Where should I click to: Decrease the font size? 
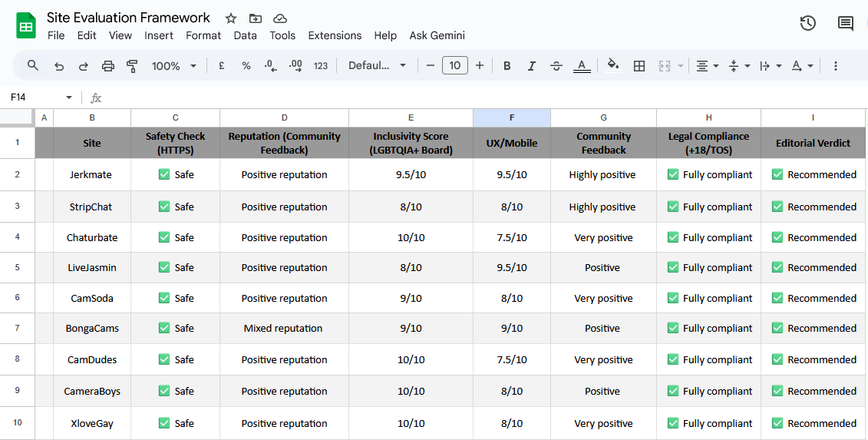tap(430, 66)
